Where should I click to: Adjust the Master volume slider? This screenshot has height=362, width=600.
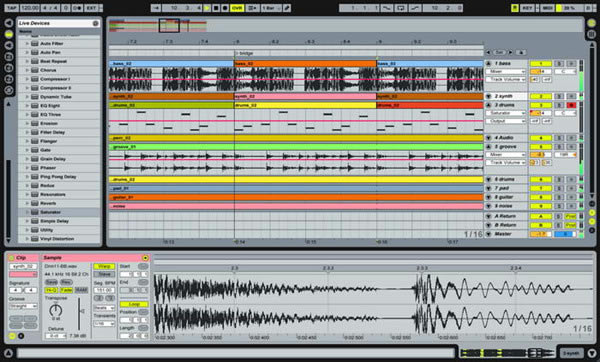540,234
